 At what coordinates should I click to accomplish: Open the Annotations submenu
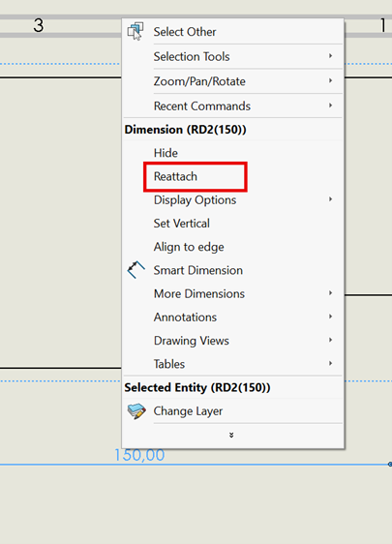[232, 317]
